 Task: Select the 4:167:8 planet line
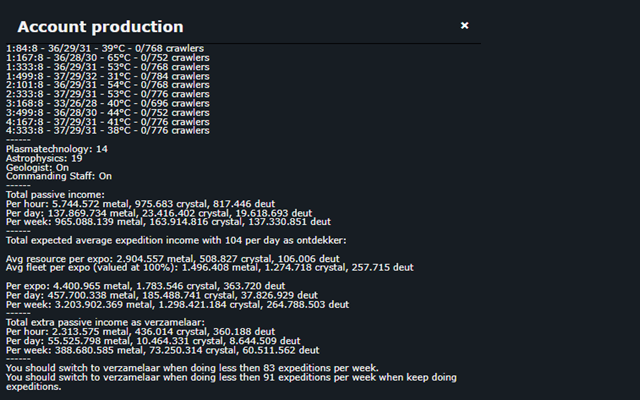(108, 122)
